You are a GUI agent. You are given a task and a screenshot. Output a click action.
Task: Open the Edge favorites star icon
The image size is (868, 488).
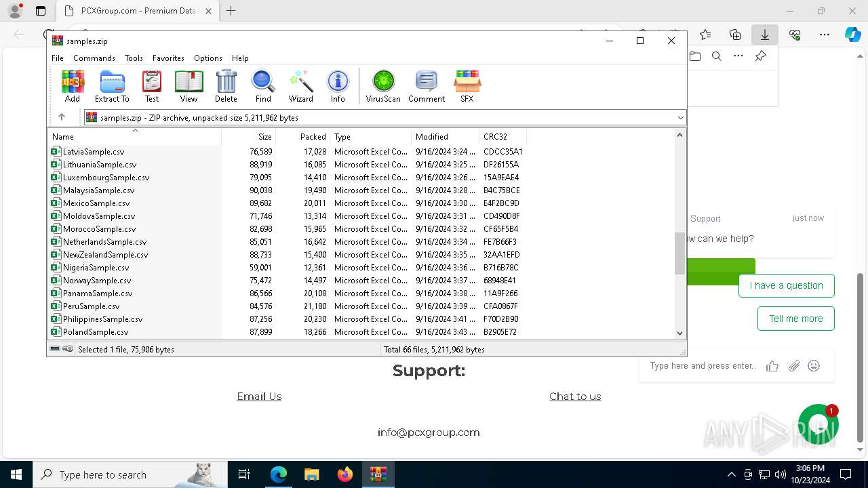pos(705,35)
